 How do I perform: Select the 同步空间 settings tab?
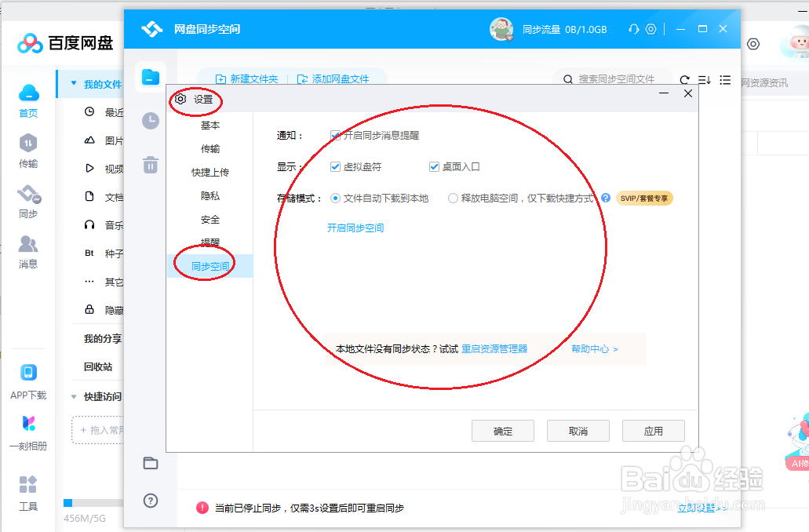210,266
